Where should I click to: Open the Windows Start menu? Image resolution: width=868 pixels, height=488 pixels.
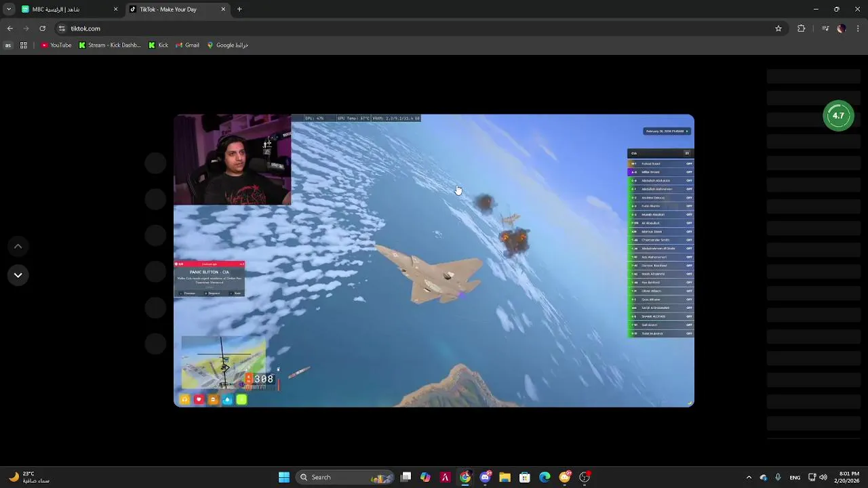(284, 477)
